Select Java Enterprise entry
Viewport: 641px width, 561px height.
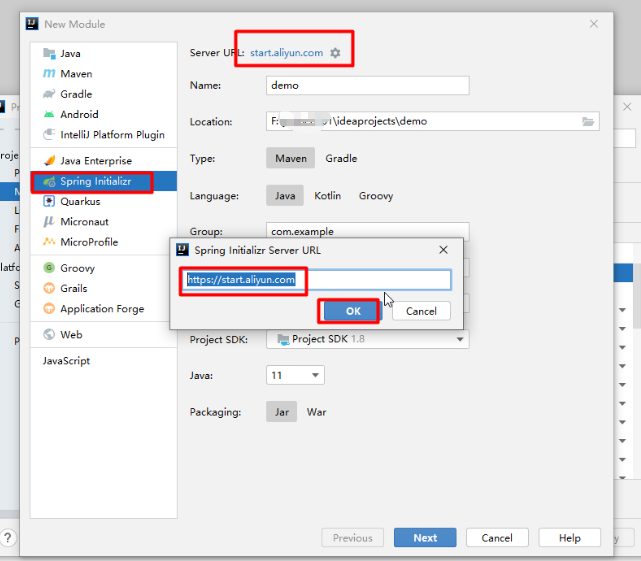(x=103, y=161)
